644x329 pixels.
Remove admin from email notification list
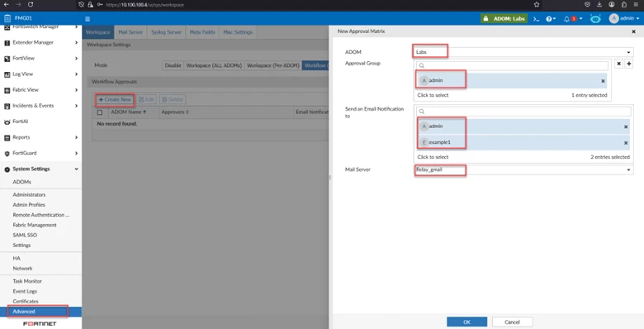(626, 126)
